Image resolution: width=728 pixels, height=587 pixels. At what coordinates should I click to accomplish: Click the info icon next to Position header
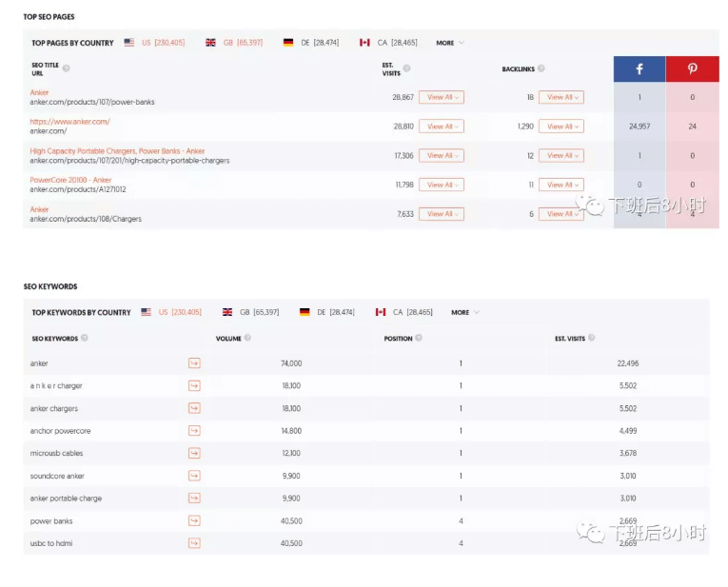(x=419, y=338)
